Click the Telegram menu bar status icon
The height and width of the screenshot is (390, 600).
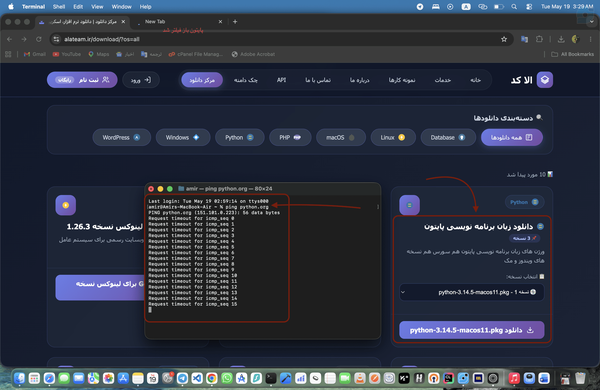(420, 7)
